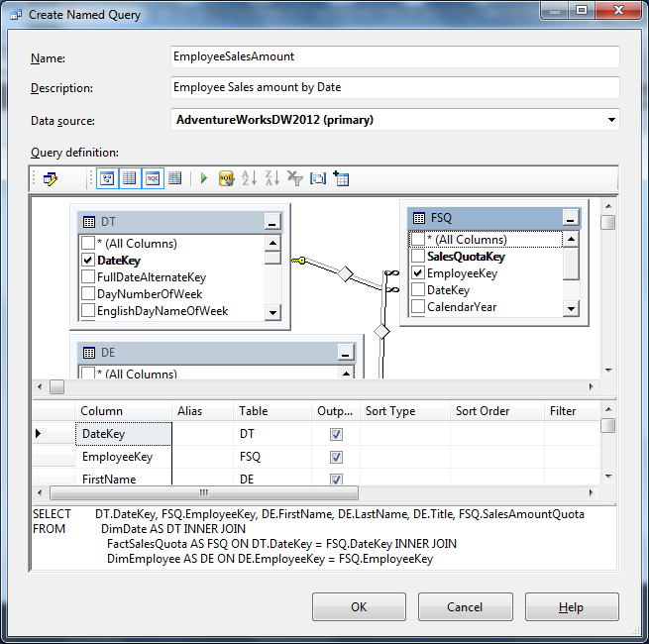The height and width of the screenshot is (644, 649).
Task: Click the DE table grid icon
Action: coord(89,353)
